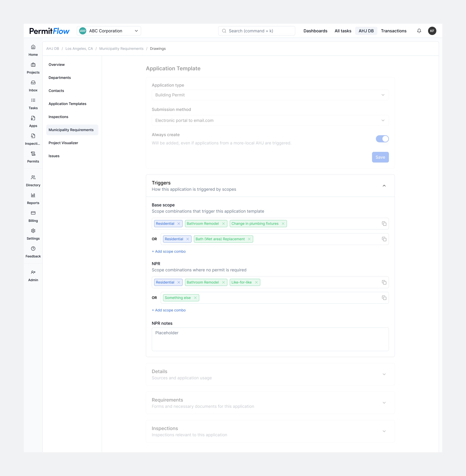The width and height of the screenshot is (466, 476).
Task: Copy the Something else NPR combo
Action: [x=384, y=298]
